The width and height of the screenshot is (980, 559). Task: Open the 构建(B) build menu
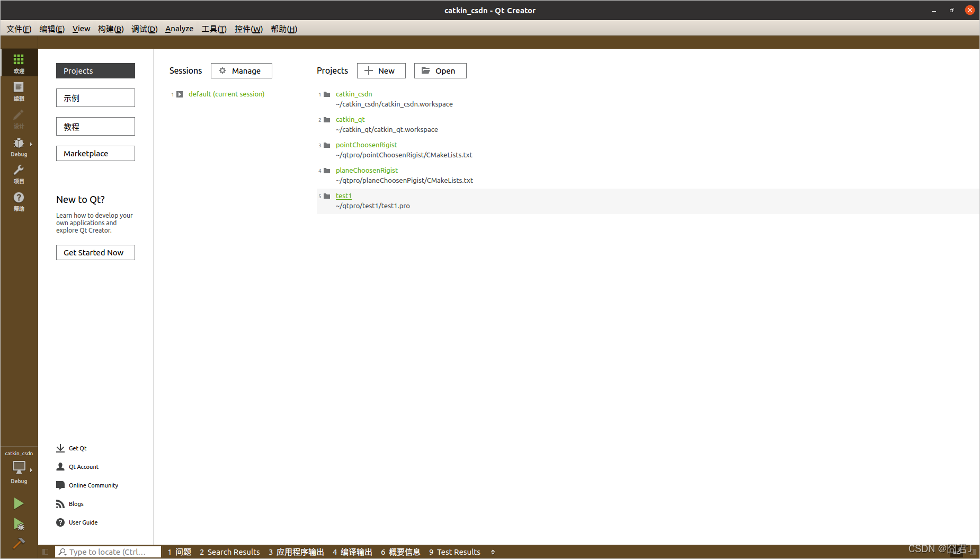(x=111, y=29)
